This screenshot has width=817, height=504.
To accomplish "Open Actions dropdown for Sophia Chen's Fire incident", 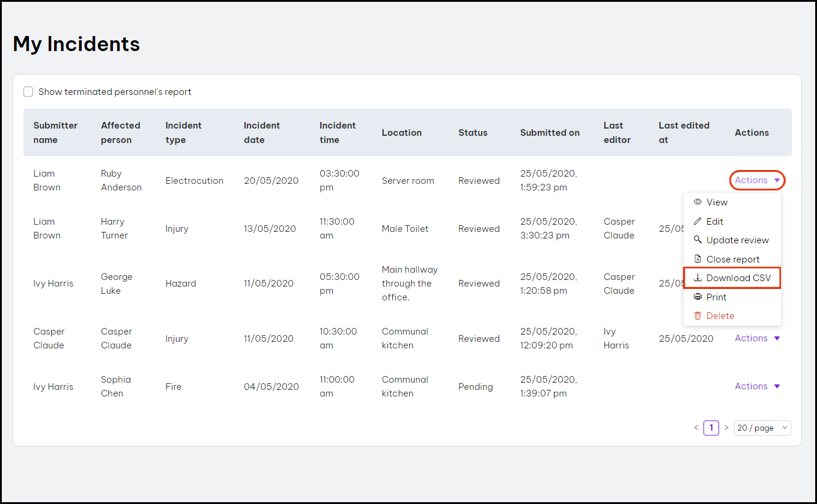I will pos(757,386).
